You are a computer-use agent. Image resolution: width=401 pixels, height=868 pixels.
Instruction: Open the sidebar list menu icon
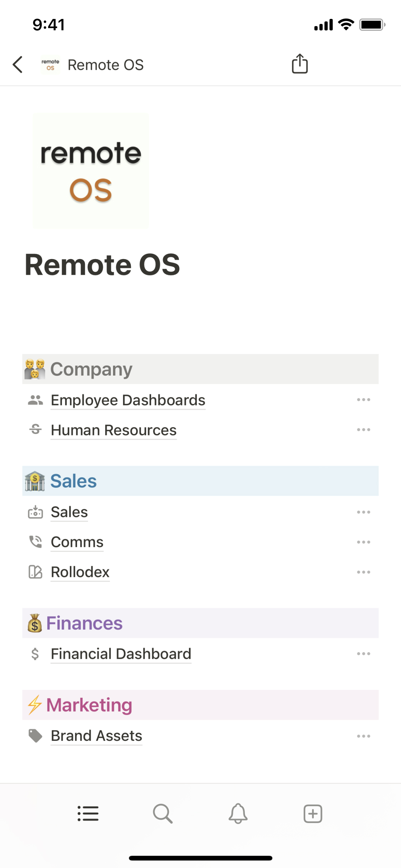tap(88, 814)
